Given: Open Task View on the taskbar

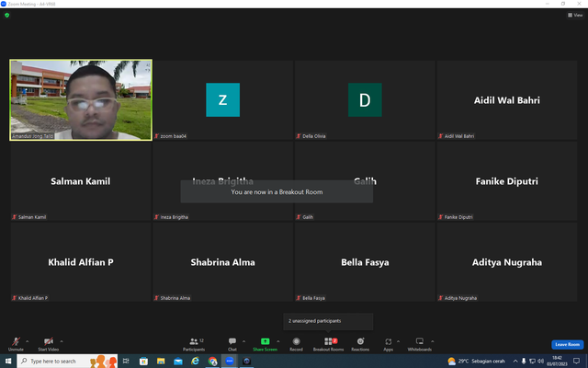Looking at the screenshot, I should click(126, 362).
